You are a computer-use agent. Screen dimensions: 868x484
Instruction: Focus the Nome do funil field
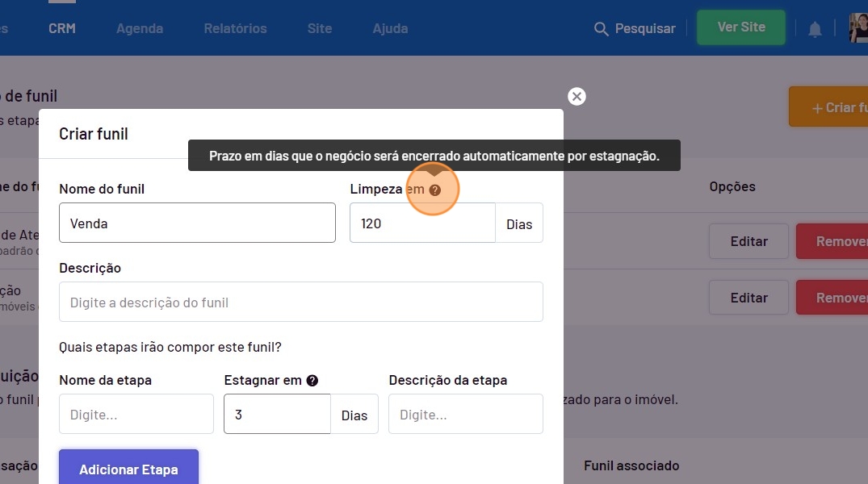(x=197, y=223)
